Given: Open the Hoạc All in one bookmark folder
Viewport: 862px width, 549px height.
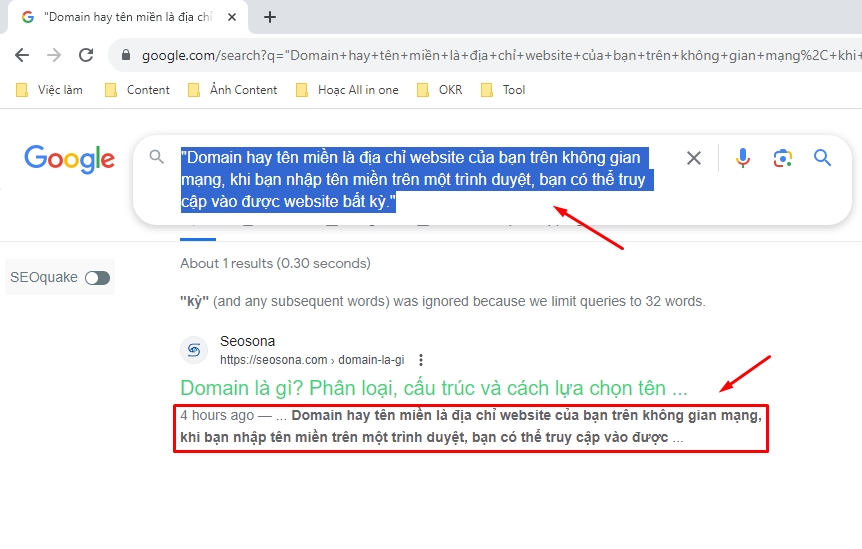Looking at the screenshot, I should (x=347, y=90).
